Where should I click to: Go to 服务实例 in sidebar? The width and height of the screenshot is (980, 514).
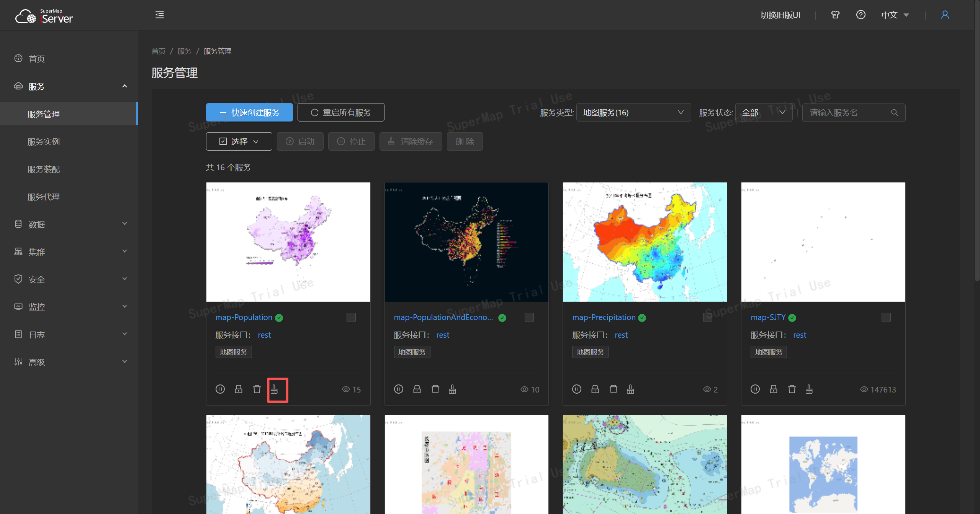coord(44,142)
